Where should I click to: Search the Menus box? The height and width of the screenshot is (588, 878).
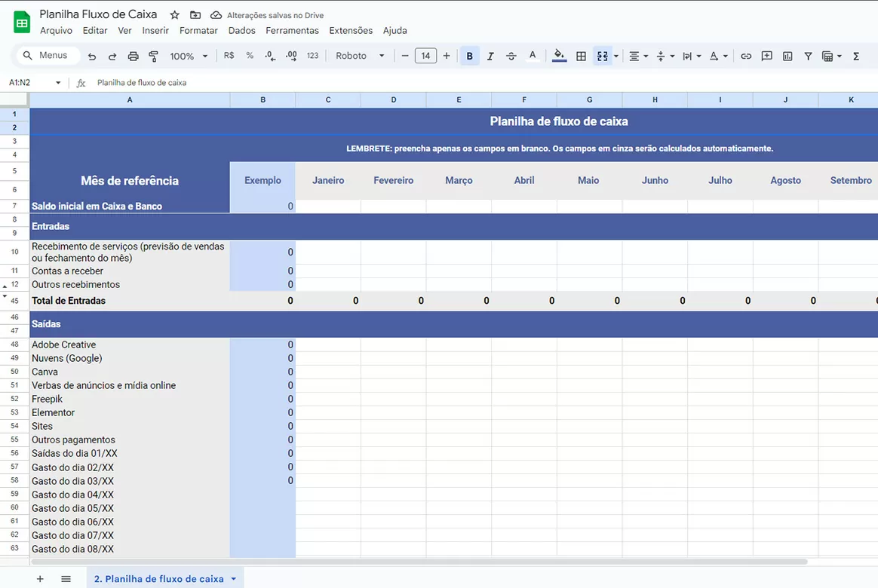pyautogui.click(x=48, y=55)
